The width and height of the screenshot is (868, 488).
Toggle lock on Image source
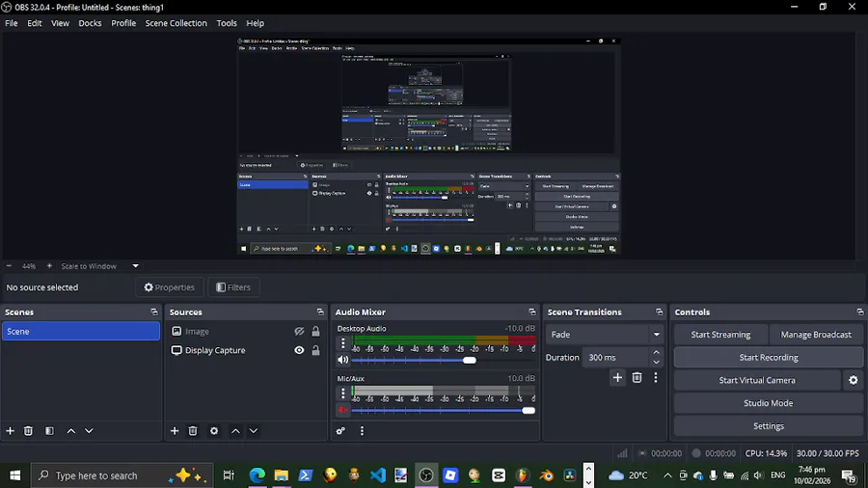coord(315,332)
